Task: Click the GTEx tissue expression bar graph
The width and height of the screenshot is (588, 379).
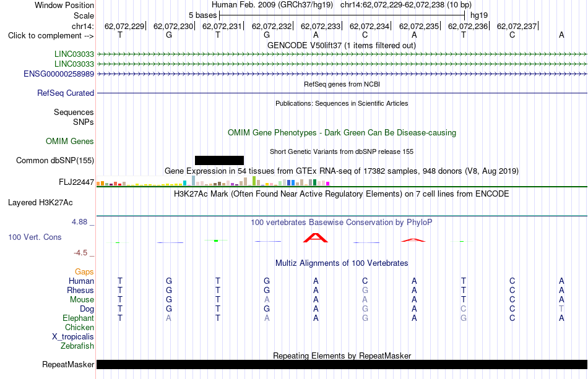Action: (x=213, y=181)
